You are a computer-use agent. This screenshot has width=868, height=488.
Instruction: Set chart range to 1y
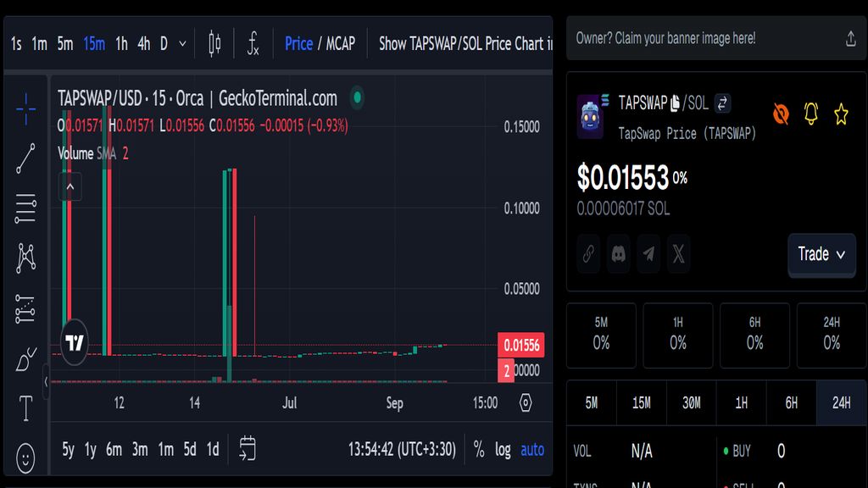90,449
